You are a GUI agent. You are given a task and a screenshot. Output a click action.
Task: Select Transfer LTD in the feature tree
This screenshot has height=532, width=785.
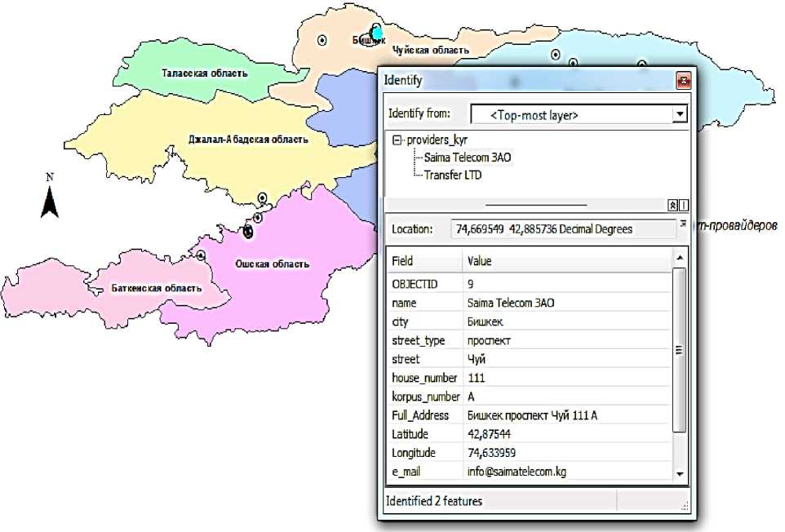coord(453,175)
